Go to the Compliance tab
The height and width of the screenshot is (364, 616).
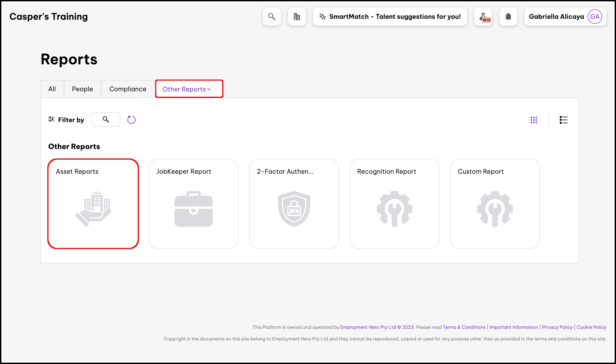(128, 89)
